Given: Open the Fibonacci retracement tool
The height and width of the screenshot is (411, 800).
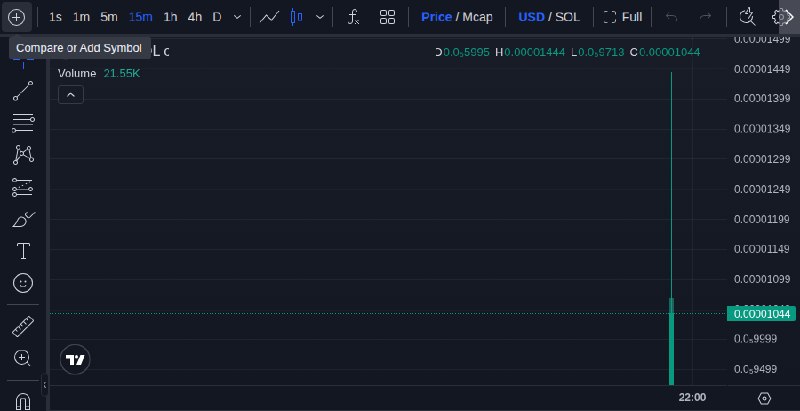Looking at the screenshot, I should (23, 123).
